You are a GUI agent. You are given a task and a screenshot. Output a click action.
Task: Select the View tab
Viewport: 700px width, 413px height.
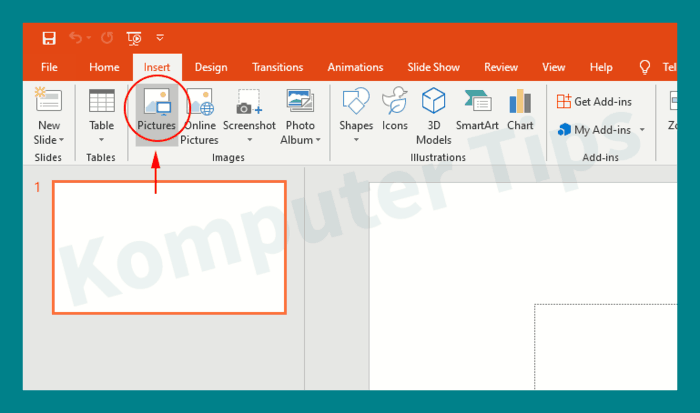[x=554, y=67]
